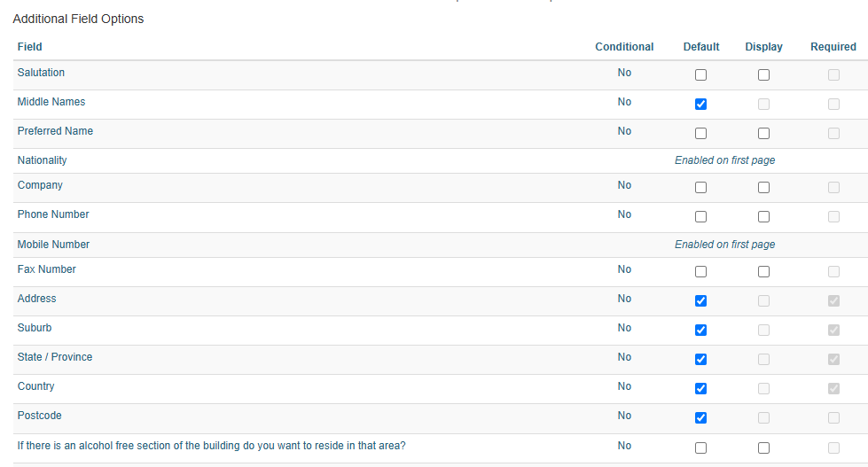Enable Default for alcohol free section question

tap(700, 448)
